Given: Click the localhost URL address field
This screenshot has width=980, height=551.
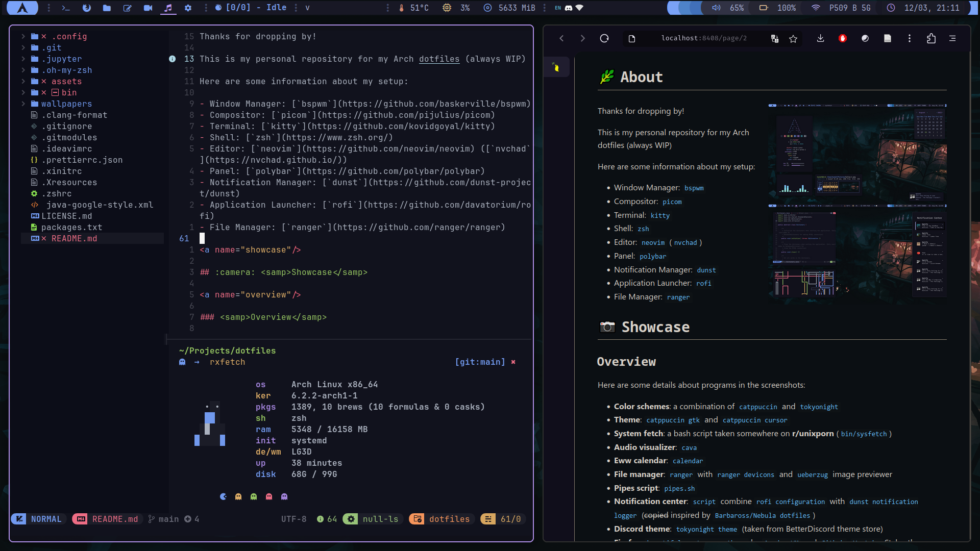Looking at the screenshot, I should click(x=703, y=38).
